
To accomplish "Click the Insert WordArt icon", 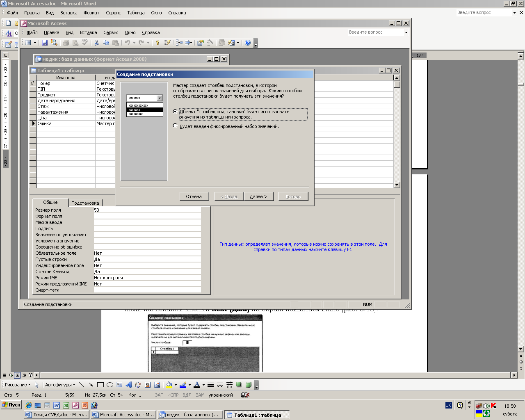I will (129, 385).
